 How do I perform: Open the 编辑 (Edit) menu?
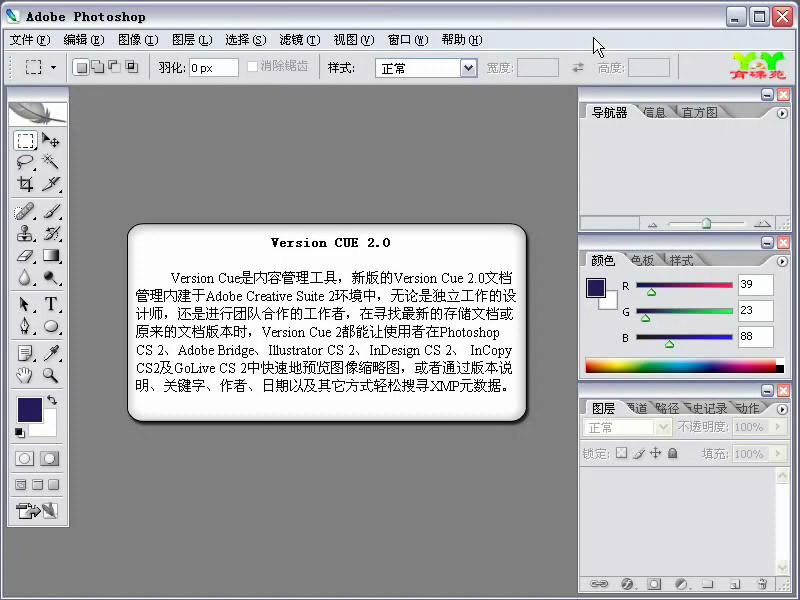[x=84, y=40]
